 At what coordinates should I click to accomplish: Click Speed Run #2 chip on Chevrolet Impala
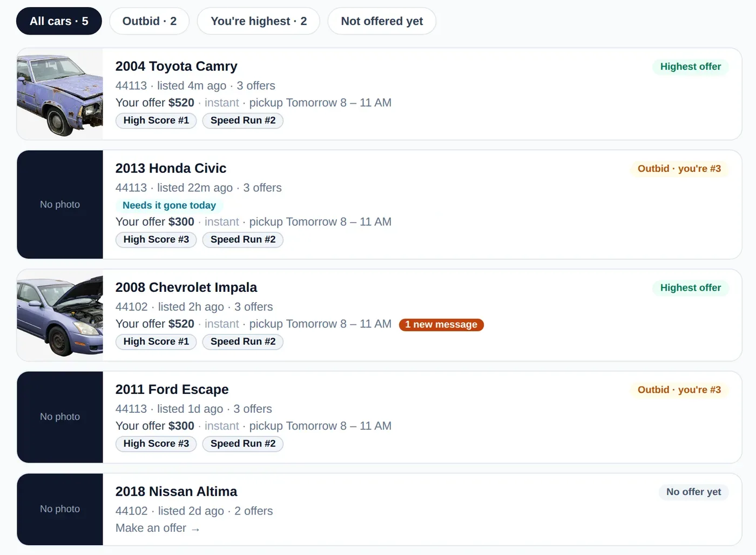pos(243,342)
